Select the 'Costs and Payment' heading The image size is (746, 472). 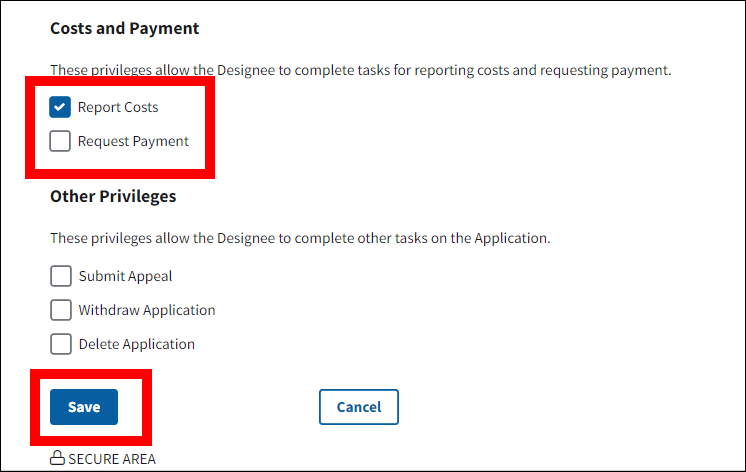(125, 29)
